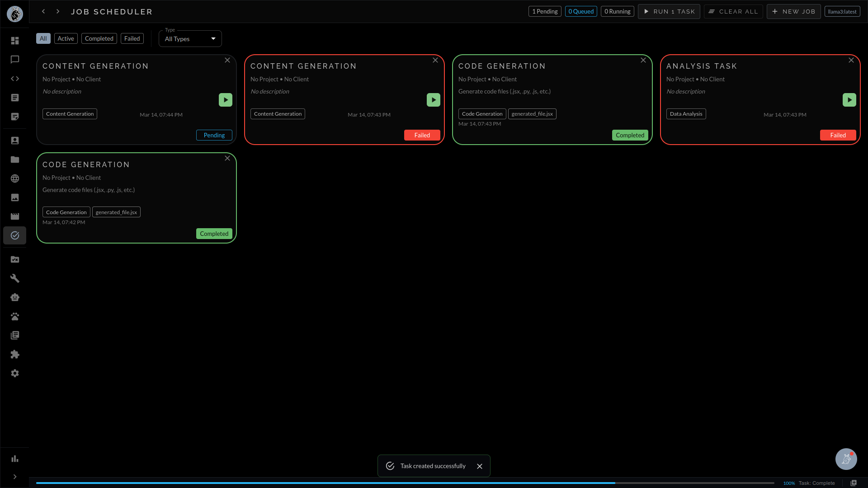This screenshot has width=868, height=488.
Task: Switch queue filter to Completed
Action: point(99,38)
